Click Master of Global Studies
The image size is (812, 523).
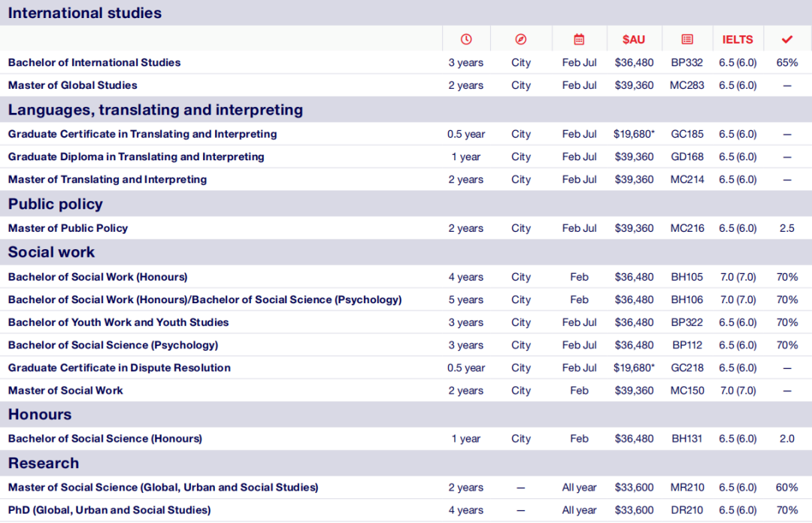(72, 86)
